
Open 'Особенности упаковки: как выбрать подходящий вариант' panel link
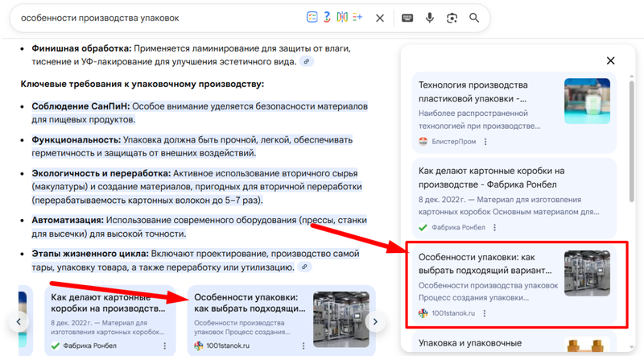pos(485,263)
